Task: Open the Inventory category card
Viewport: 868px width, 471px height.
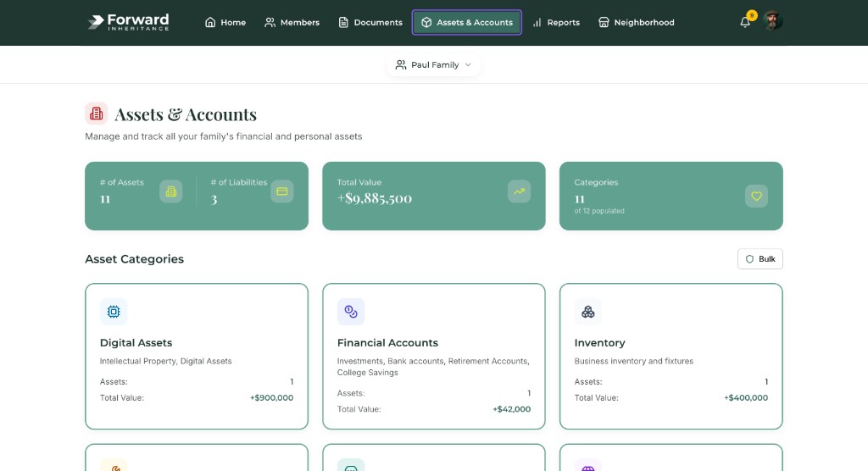Action: [x=670, y=356]
